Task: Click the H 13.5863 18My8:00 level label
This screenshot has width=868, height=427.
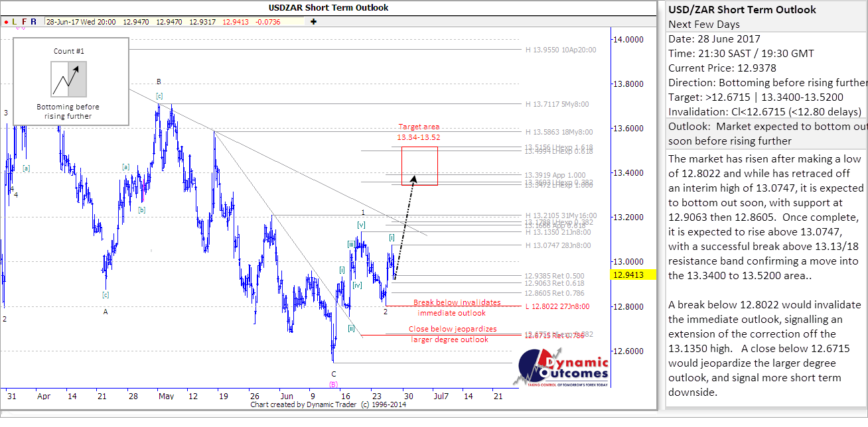Action: [x=559, y=132]
